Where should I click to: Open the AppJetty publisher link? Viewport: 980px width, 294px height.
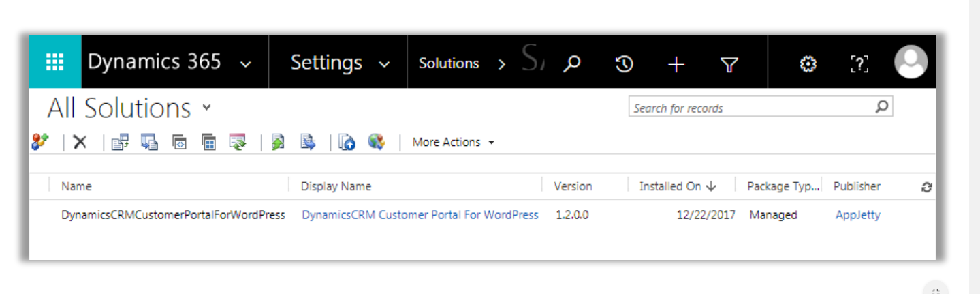click(858, 215)
